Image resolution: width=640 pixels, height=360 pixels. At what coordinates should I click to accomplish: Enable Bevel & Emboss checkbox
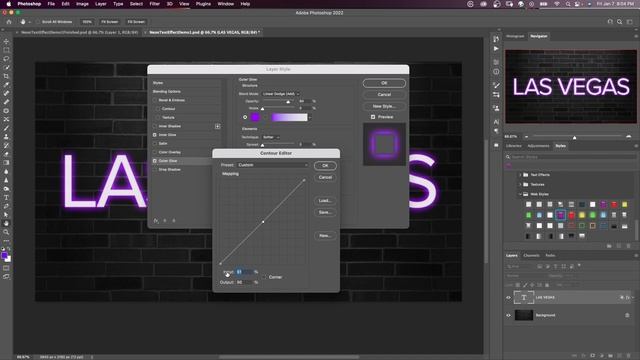click(x=155, y=100)
